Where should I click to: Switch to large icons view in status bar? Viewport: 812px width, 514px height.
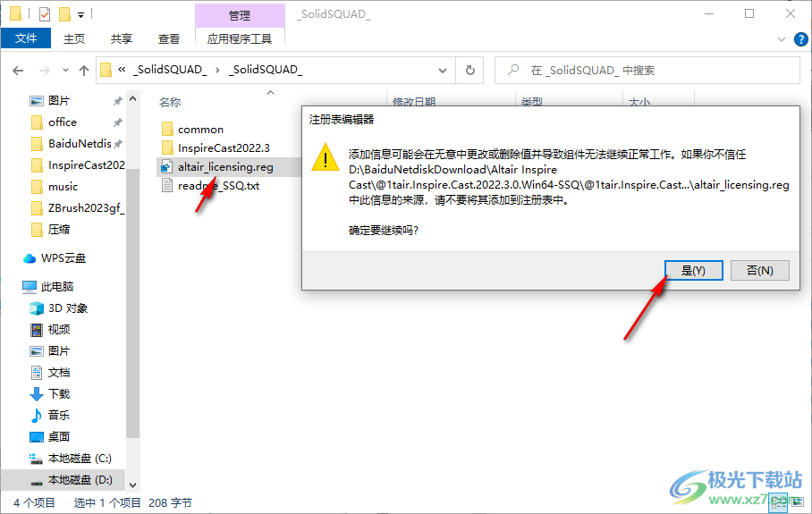coord(798,502)
